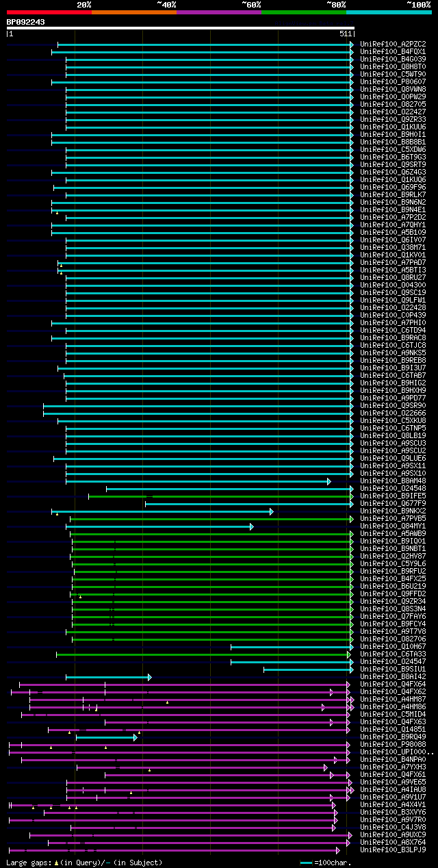
Task: Click hit label UniRef100_B9SIU1
Action: pyautogui.click(x=393, y=669)
